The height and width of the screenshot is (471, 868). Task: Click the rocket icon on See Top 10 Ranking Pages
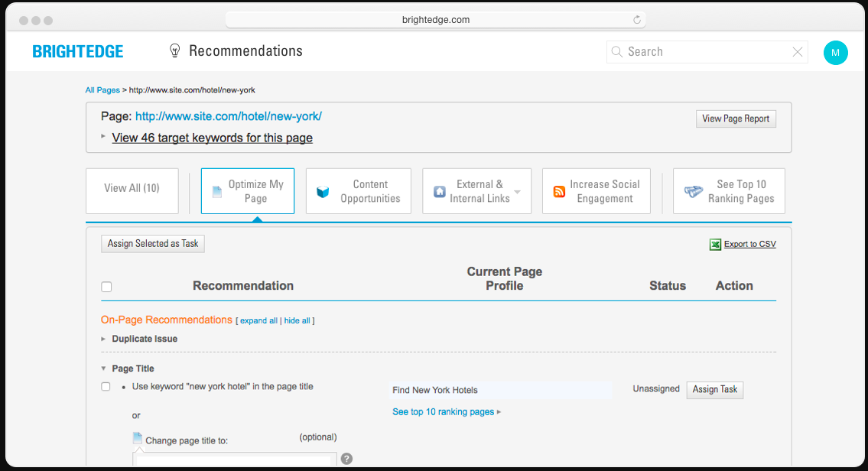(694, 190)
